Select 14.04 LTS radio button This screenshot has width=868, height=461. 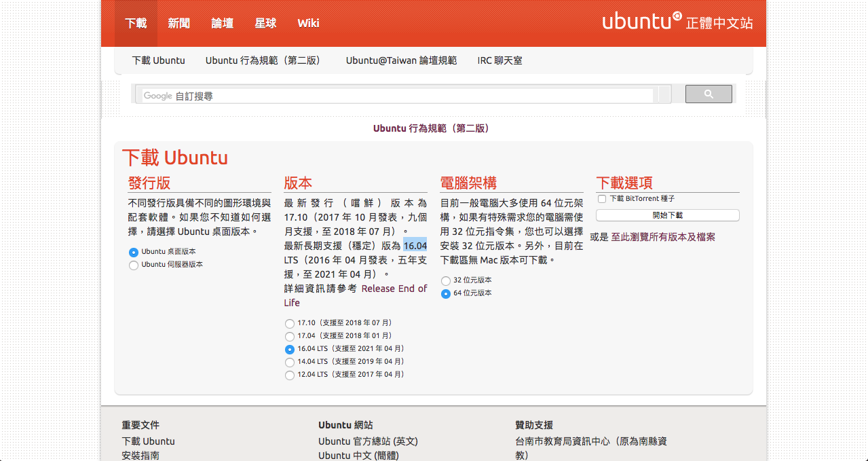(290, 362)
